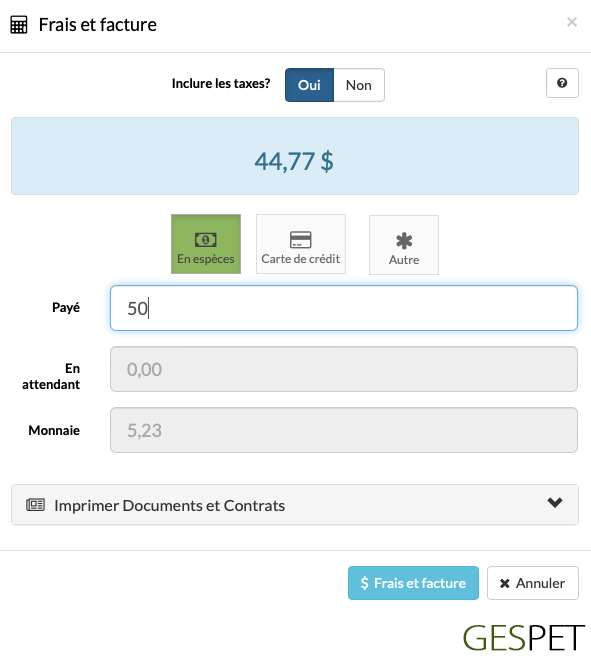
Task: Confirm with the Frais et facture button
Action: point(413,583)
